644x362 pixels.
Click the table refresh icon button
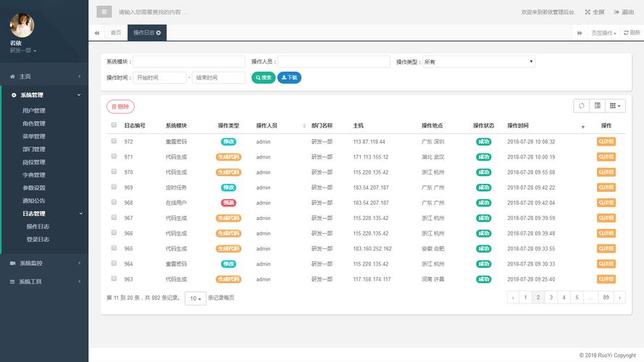pos(581,106)
